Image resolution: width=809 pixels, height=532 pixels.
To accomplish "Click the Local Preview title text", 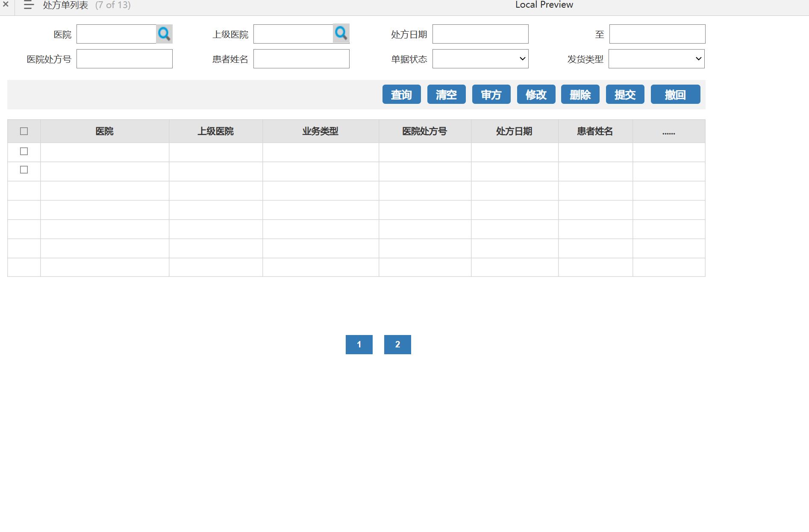I will click(544, 5).
